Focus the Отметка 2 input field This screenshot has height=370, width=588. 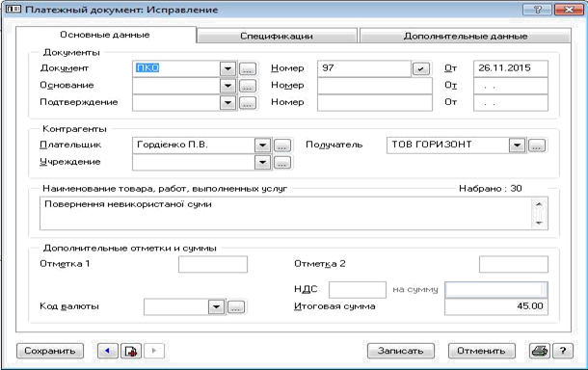[514, 264]
